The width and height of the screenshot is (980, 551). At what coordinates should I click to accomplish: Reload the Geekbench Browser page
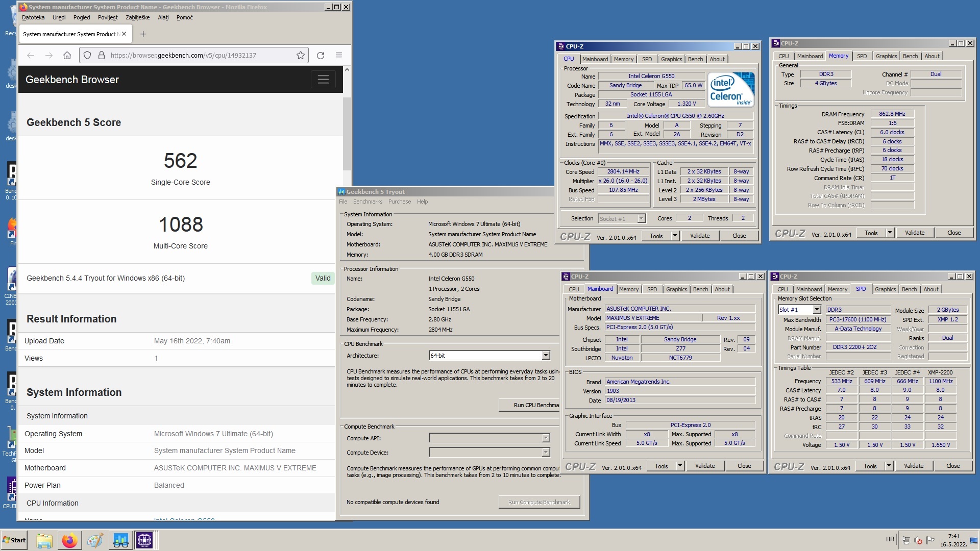(x=321, y=55)
